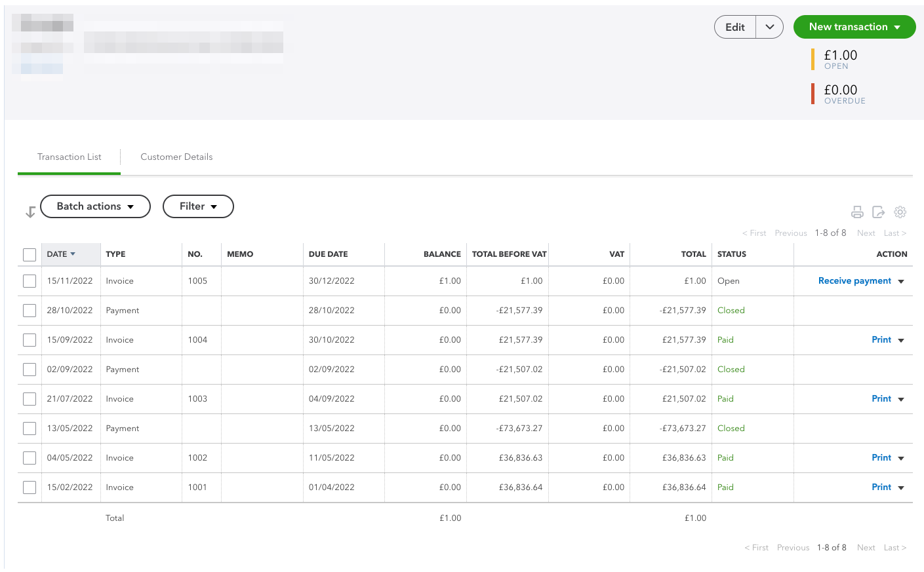Check the checkbox for invoice 1005
924x572 pixels.
[x=29, y=280]
